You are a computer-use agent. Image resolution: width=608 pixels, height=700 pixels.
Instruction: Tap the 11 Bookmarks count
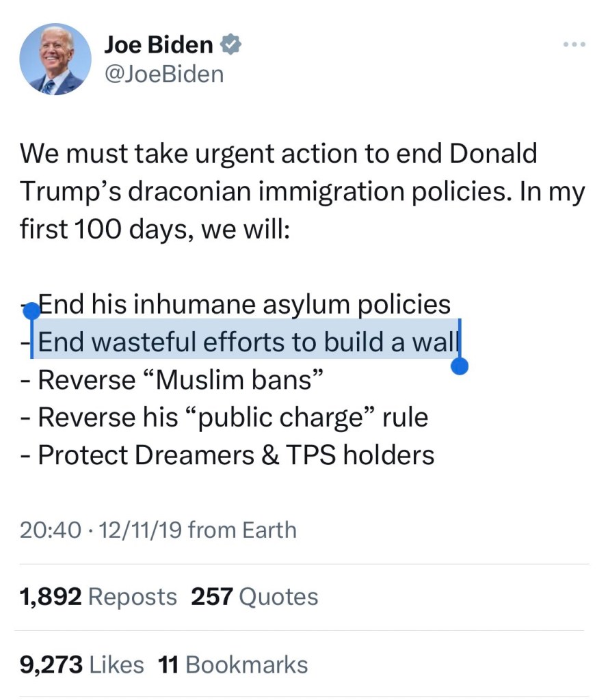click(x=233, y=664)
